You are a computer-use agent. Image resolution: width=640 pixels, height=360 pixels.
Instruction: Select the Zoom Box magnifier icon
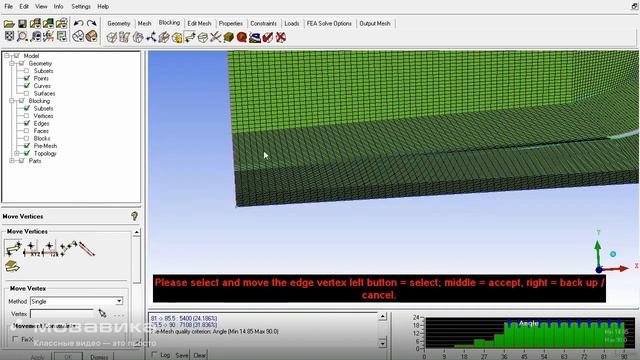pos(22,37)
